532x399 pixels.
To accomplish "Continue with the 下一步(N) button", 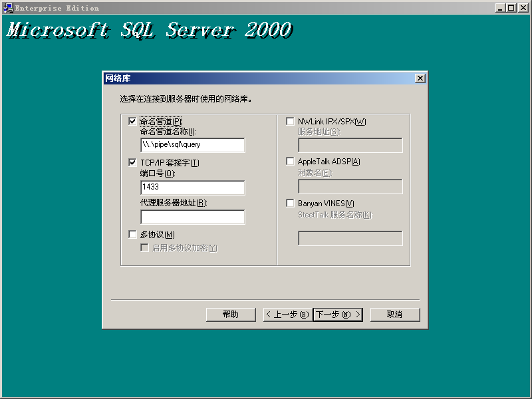I will click(x=338, y=315).
